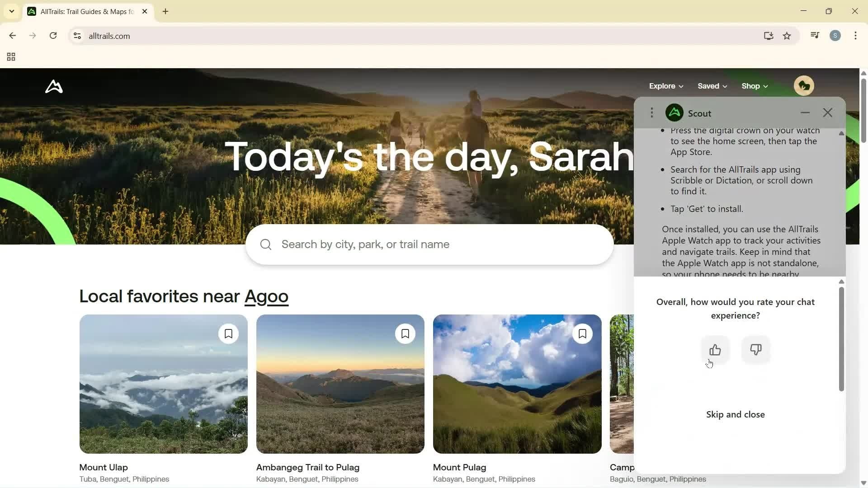The width and height of the screenshot is (868, 488).
Task: Click the thumbs up rating icon
Action: coord(715,350)
